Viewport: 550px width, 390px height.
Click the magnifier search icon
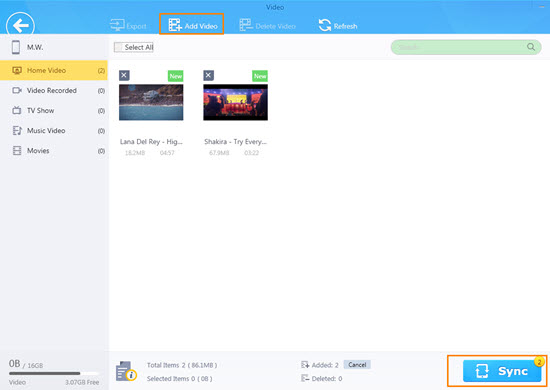[x=531, y=47]
